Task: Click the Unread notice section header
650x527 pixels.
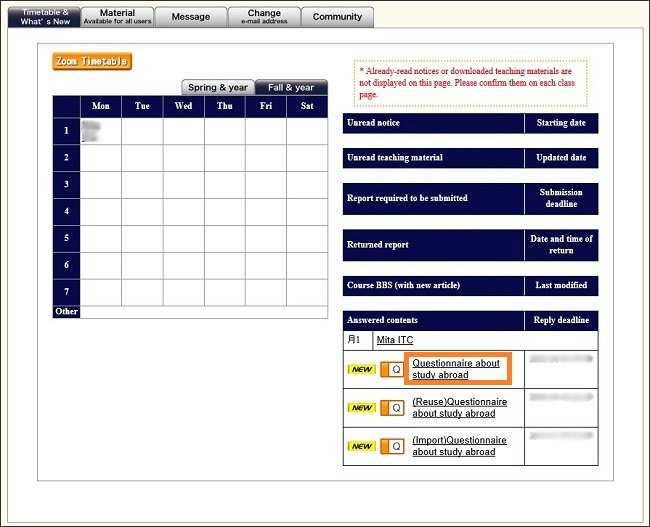Action: pos(432,123)
